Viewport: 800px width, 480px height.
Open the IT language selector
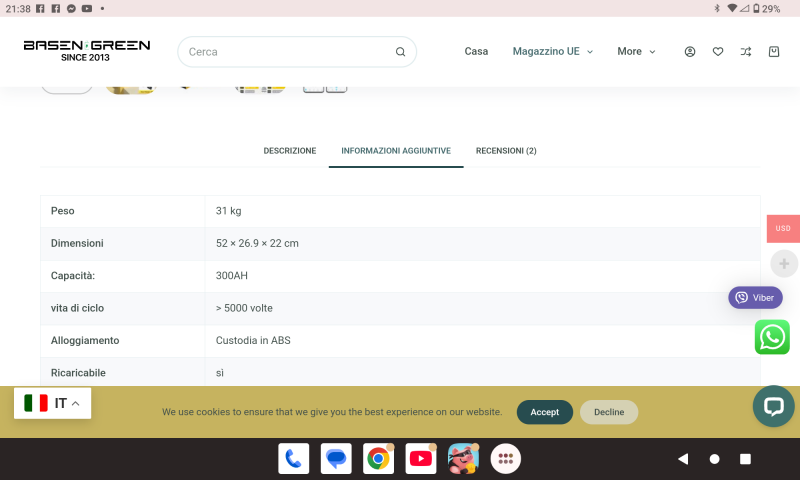click(53, 403)
